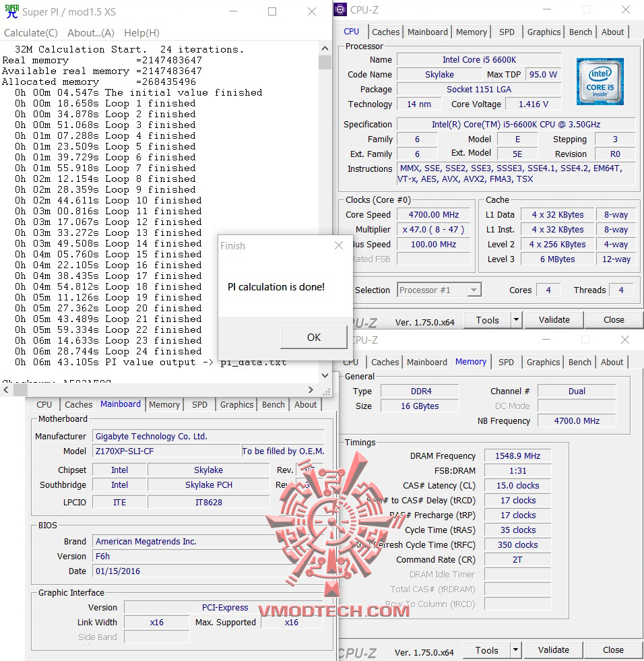The height and width of the screenshot is (661, 644).
Task: Switch to Graphics tab in top CPU-Z window
Action: click(544, 32)
